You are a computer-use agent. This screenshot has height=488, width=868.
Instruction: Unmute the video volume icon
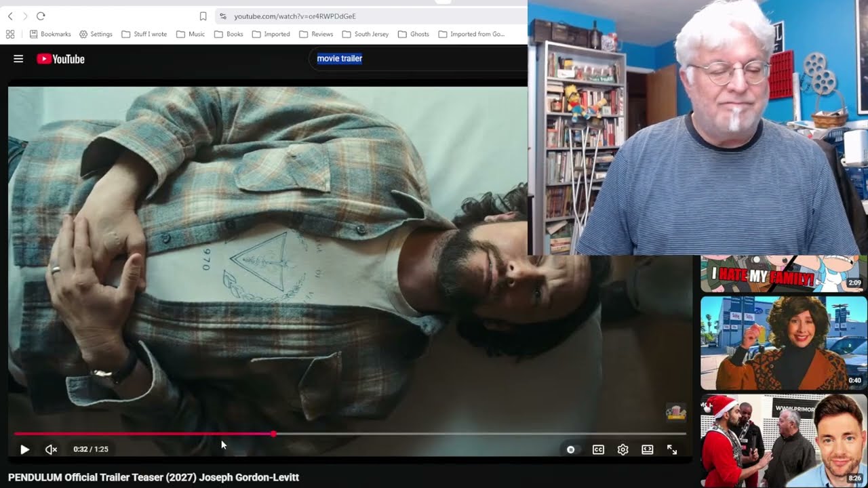tap(51, 449)
